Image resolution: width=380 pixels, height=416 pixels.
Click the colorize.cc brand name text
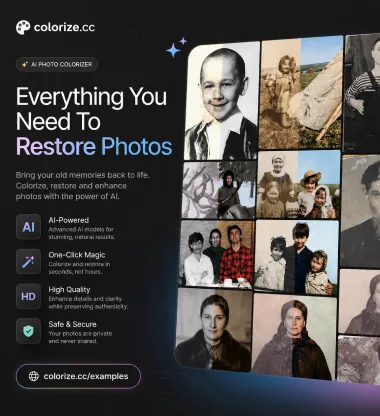point(64,27)
